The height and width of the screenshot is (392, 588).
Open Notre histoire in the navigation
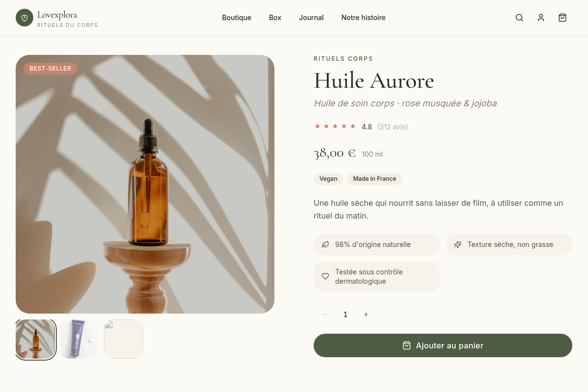(x=364, y=18)
